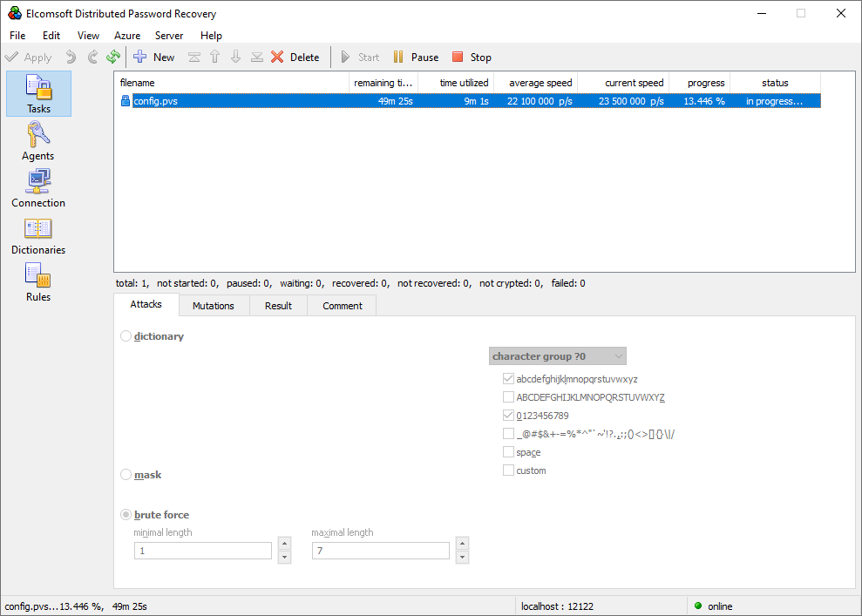Switch to the Connection panel
Image resolution: width=862 pixels, height=616 pixels.
pyautogui.click(x=37, y=188)
